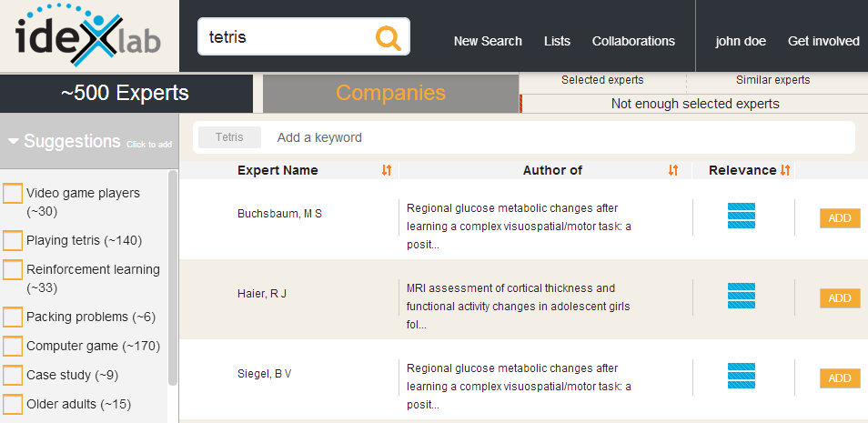Click relevance bars icon for Buchsbaum

[x=742, y=217]
